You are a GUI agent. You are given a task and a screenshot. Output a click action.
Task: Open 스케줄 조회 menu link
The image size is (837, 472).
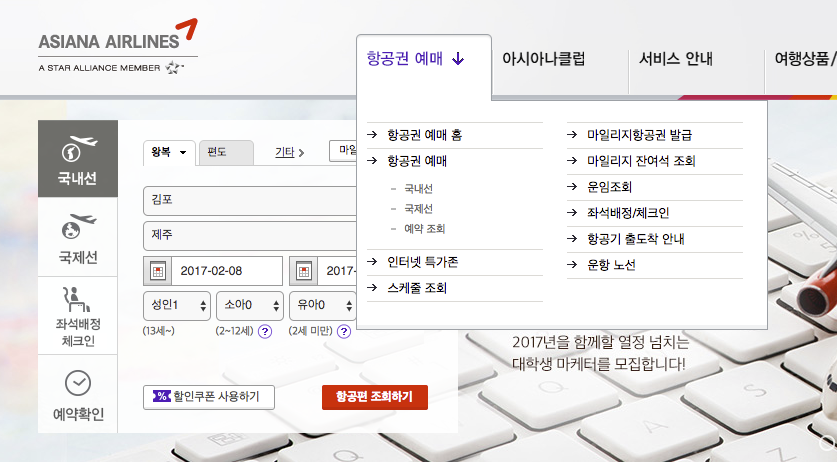click(417, 288)
